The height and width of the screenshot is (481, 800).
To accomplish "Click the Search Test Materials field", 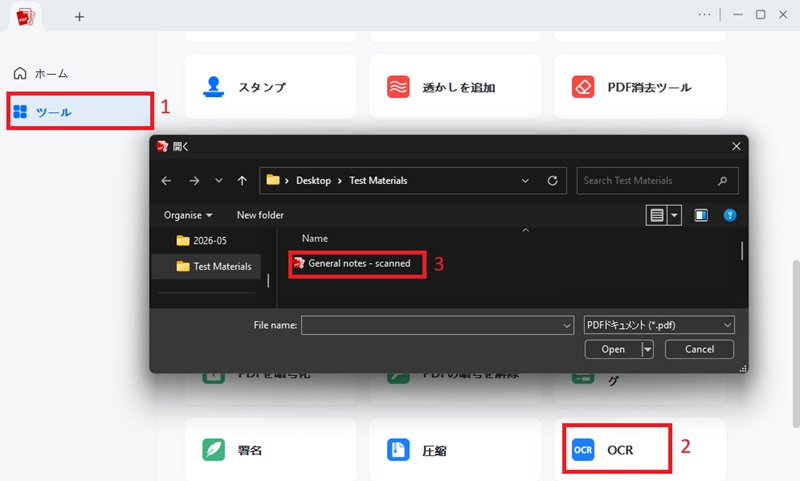I will tap(657, 181).
